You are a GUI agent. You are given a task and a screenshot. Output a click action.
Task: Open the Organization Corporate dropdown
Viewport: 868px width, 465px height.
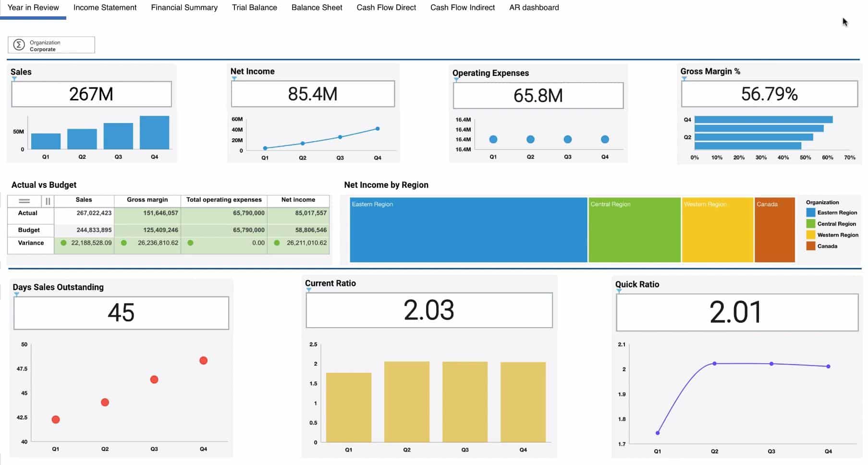pyautogui.click(x=51, y=45)
